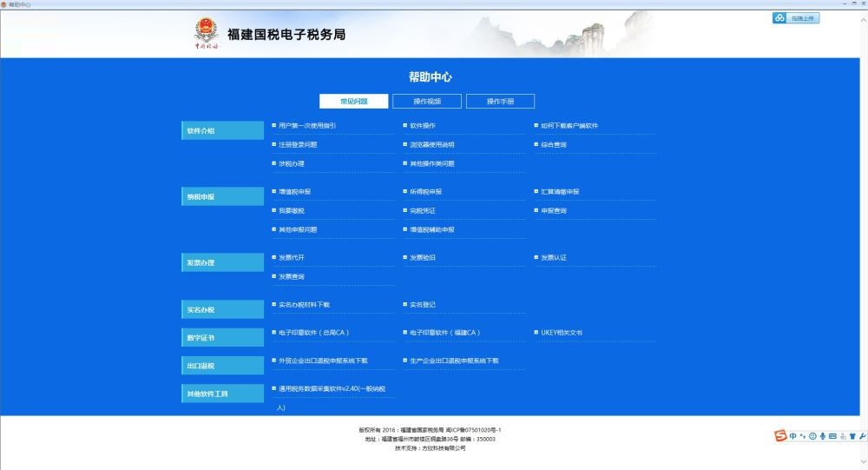
Task: Click the 帮助中心 page heading
Action: pyautogui.click(x=431, y=77)
